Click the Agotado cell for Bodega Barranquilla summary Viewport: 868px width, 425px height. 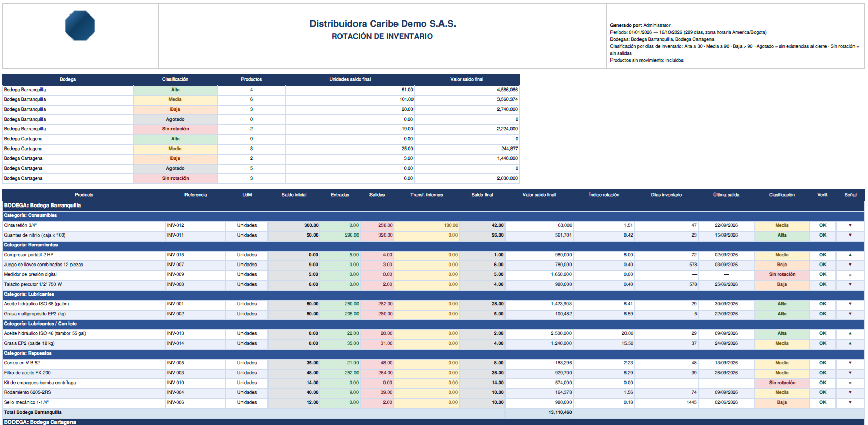pyautogui.click(x=175, y=119)
